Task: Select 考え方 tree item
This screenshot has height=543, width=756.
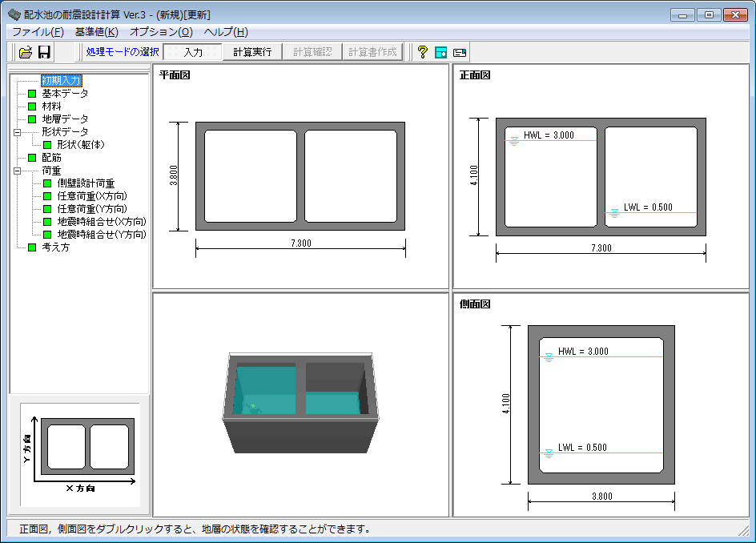Action: point(56,247)
